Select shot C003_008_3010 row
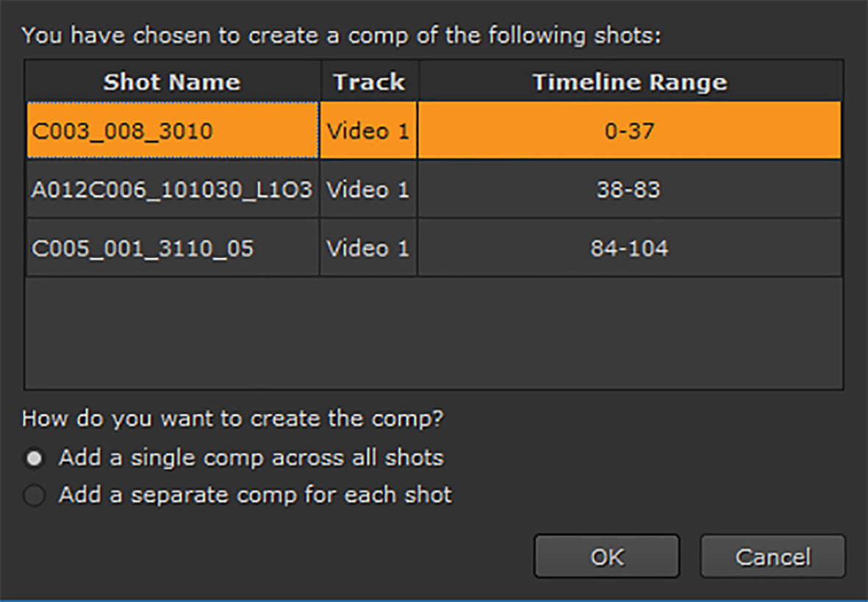This screenshot has height=602, width=868. pos(122,131)
